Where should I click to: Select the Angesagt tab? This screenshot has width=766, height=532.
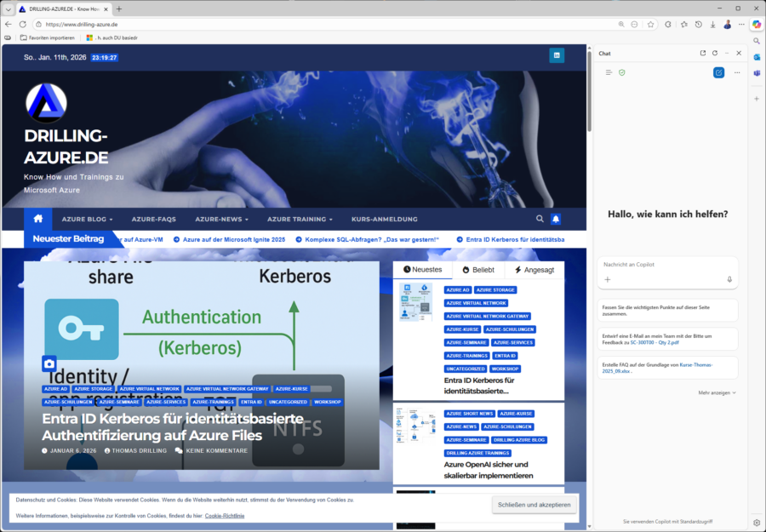pyautogui.click(x=534, y=269)
